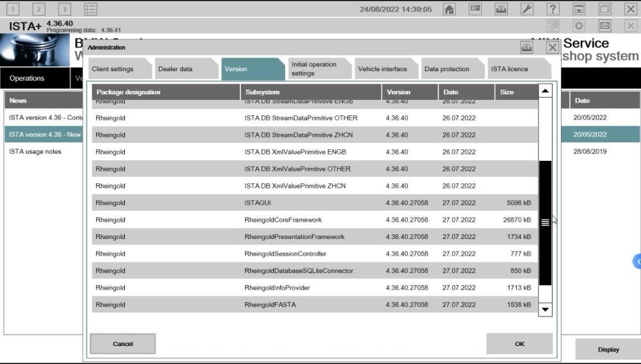641x364 pixels.
Task: Select ISTA DB StreamDataPrimitive OTHER row
Action: [x=314, y=118]
